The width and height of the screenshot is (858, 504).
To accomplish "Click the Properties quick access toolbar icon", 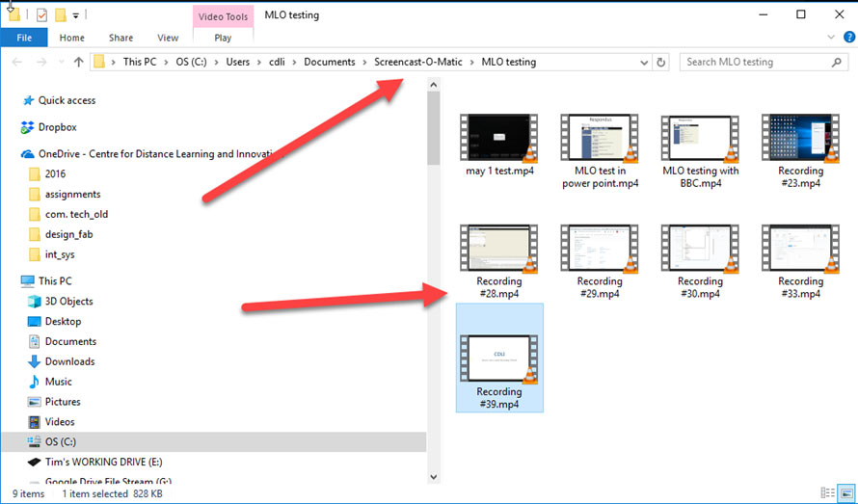I will pos(41,14).
